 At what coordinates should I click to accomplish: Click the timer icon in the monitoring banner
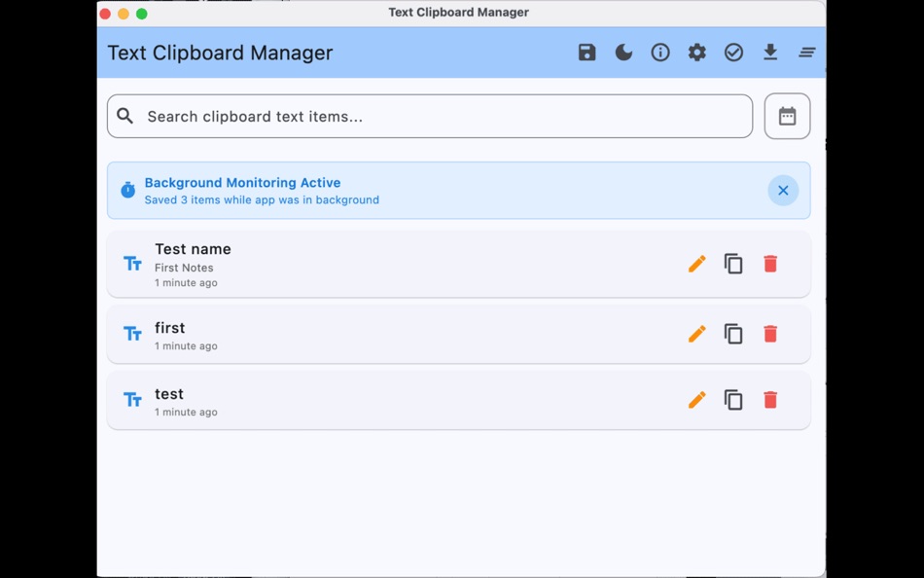127,190
